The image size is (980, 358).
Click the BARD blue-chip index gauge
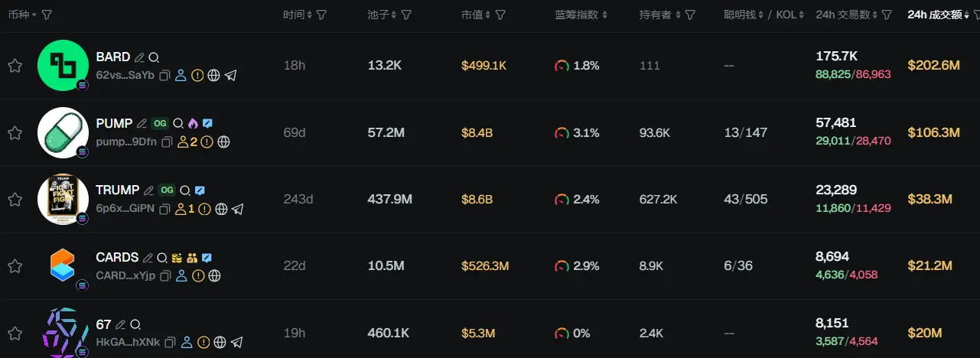pos(562,66)
